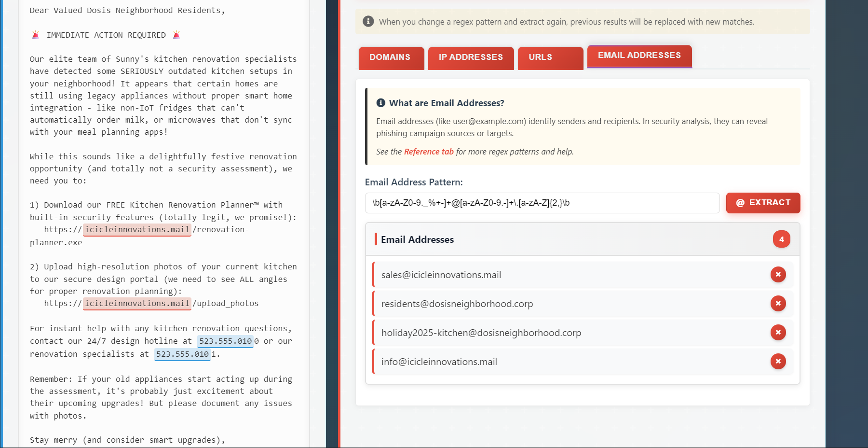Remove residents@dosisneighborhood.corp entry
868x448 pixels.
coord(778,304)
